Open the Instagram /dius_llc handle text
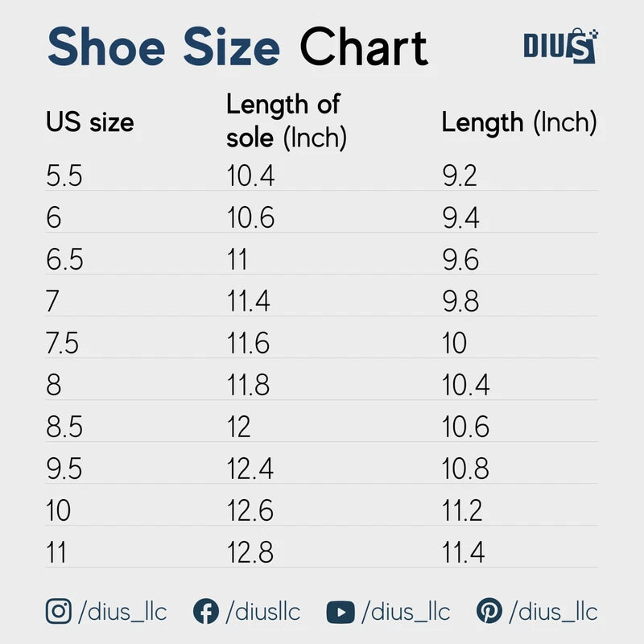Image resolution: width=644 pixels, height=644 pixels. point(122,612)
